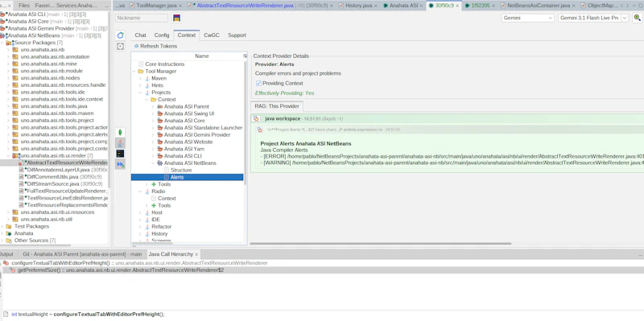The width and height of the screenshot is (644, 321).
Task: Expand the Maven tree node
Action: [140, 78]
